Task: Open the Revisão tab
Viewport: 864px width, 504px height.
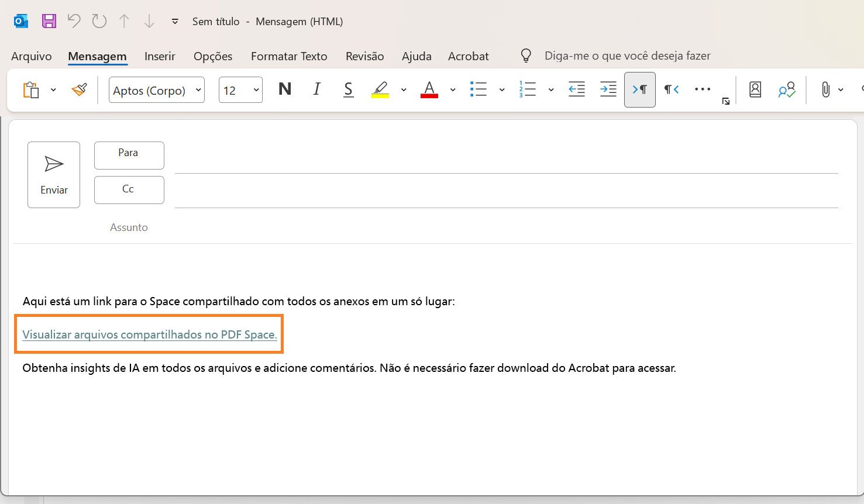Action: coord(365,56)
